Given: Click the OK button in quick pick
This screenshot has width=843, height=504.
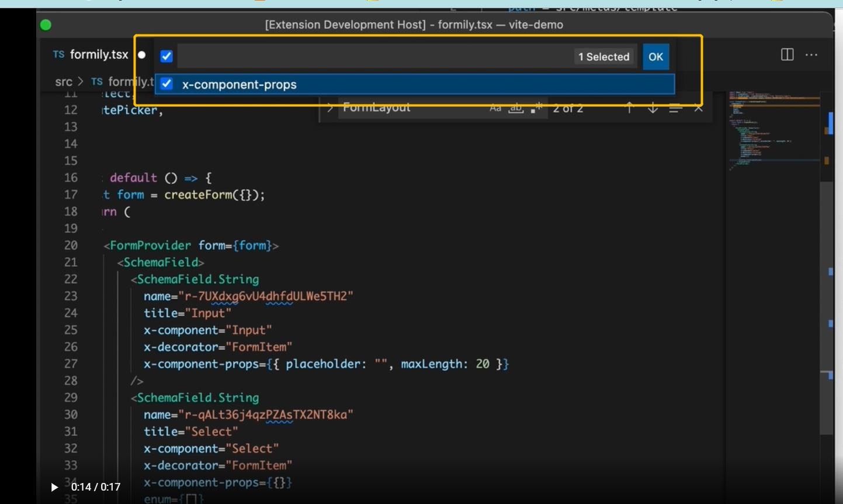Looking at the screenshot, I should point(655,57).
